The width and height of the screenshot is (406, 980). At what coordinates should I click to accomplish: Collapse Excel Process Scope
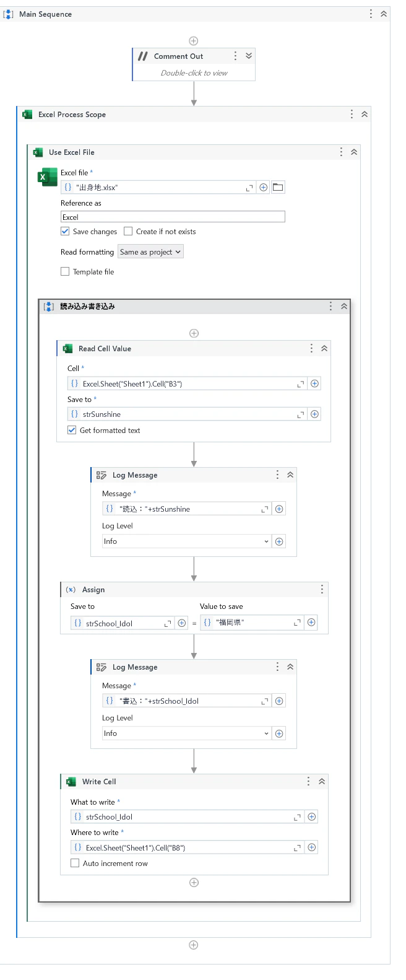[365, 114]
